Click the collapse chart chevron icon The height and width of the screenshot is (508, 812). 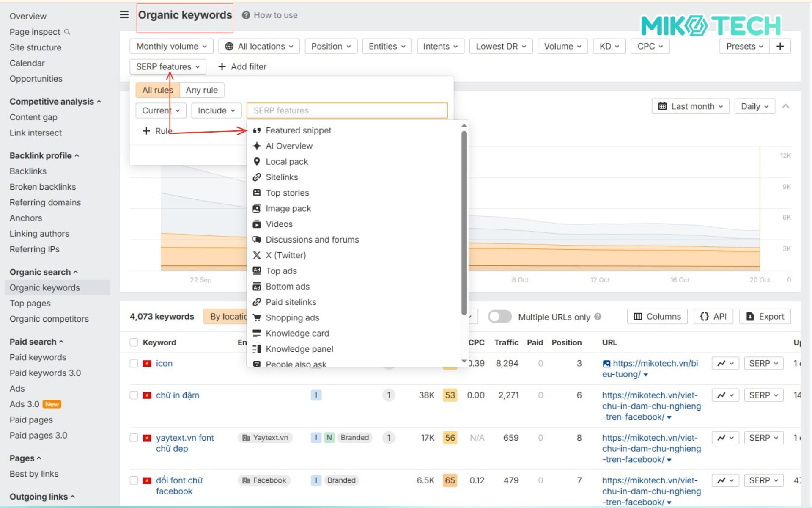click(785, 106)
